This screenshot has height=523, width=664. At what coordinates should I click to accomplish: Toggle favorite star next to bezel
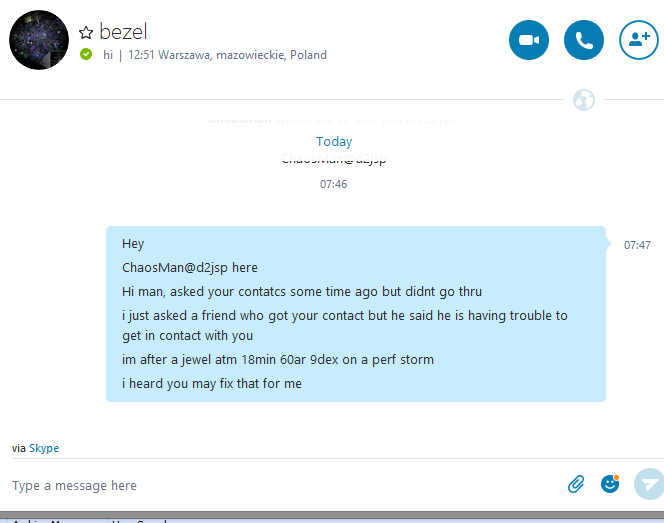click(x=86, y=34)
